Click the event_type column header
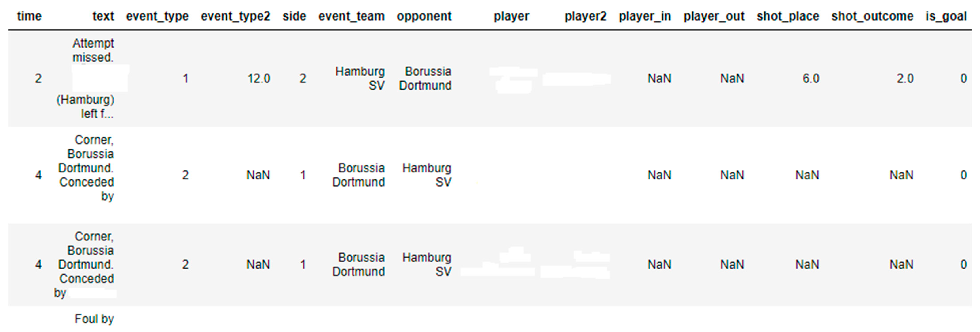The image size is (980, 332). (157, 16)
